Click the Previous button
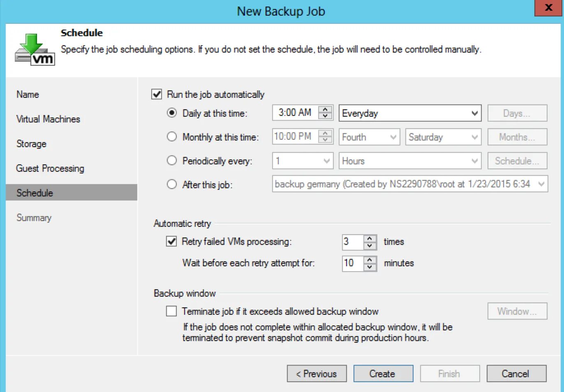This screenshot has width=564, height=392. pyautogui.click(x=317, y=374)
